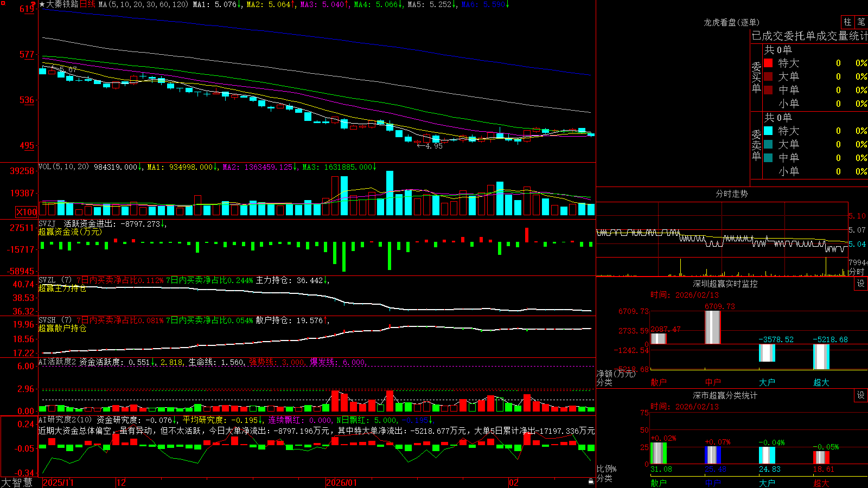
Task: Click the dark red 大单 buy-order swatch
Action: 768,76
